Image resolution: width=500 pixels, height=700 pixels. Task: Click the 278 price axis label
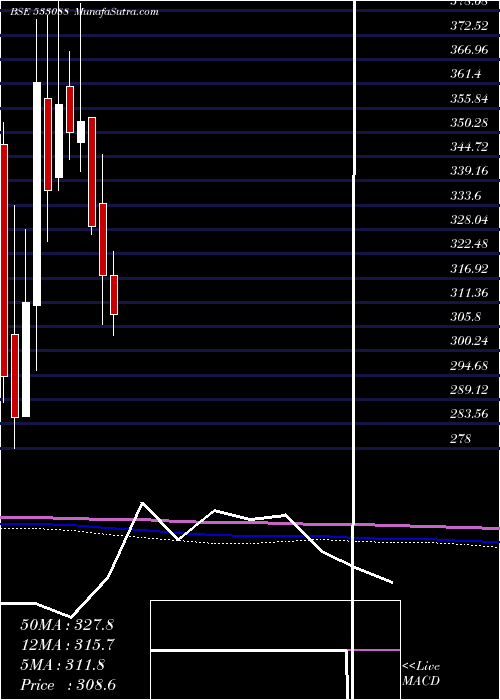click(x=460, y=438)
